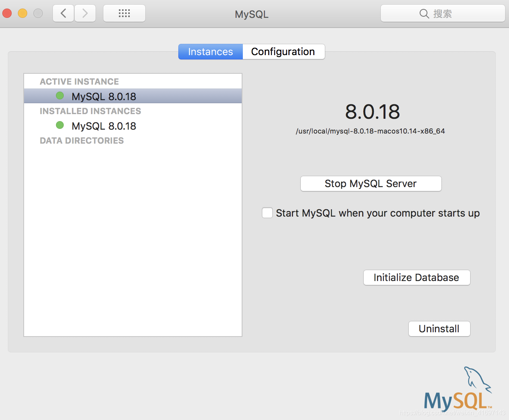Switch to the Instances tab
Viewport: 509px width, 420px height.
pyautogui.click(x=211, y=52)
